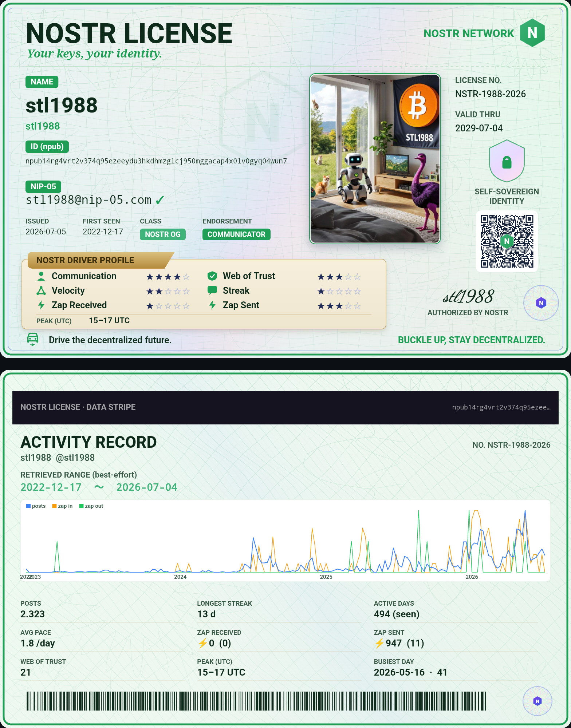The width and height of the screenshot is (571, 728).
Task: Click the cursive stl1988 signature
Action: tap(468, 297)
